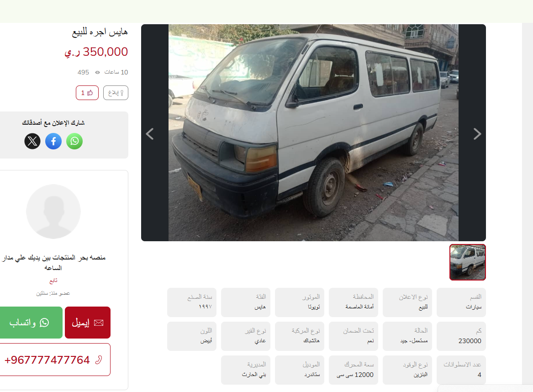The height and width of the screenshot is (392, 533).
Task: Contact seller via green واتساب button
Action: 31,323
